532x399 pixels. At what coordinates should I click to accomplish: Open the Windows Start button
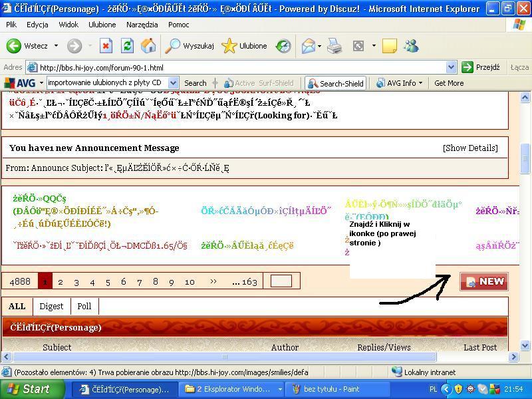point(28,389)
